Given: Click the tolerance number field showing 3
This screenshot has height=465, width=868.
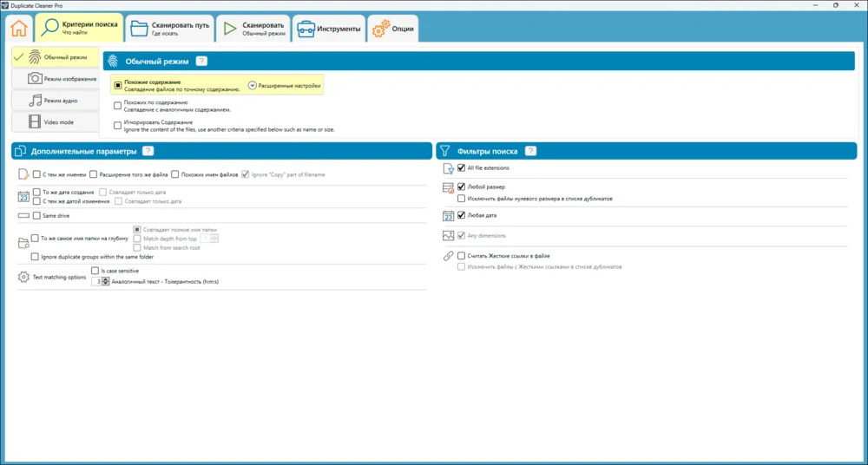Looking at the screenshot, I should (97, 281).
